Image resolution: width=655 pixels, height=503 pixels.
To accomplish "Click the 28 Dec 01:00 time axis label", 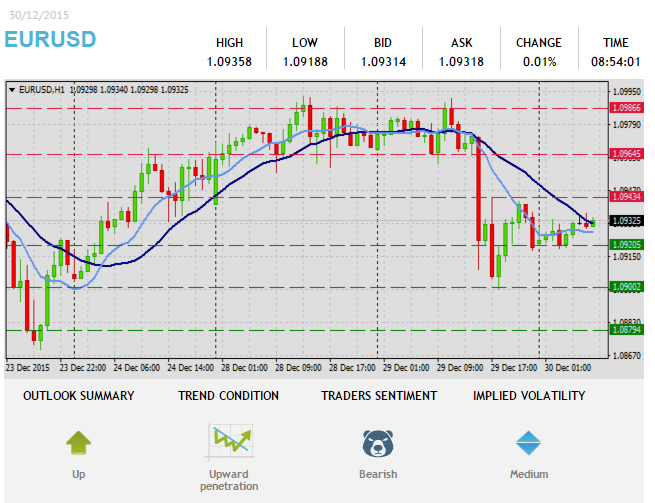I will coord(244,368).
